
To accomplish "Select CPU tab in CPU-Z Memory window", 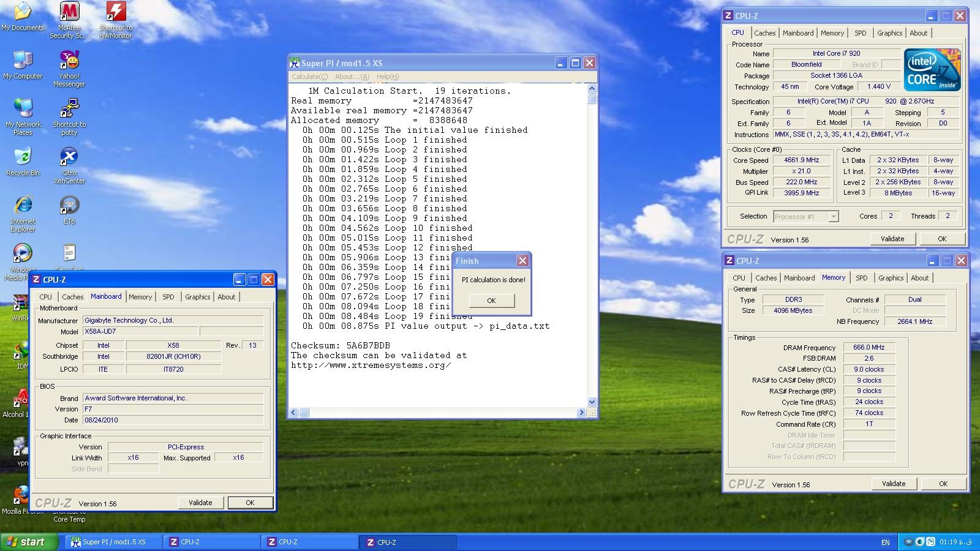I will pos(739,278).
